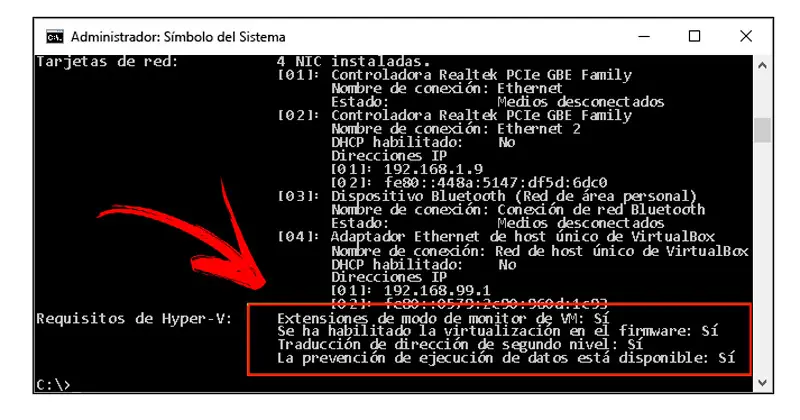The width and height of the screenshot is (800, 420).
Task: Click Extensiones de modo de monitor line
Action: (443, 319)
